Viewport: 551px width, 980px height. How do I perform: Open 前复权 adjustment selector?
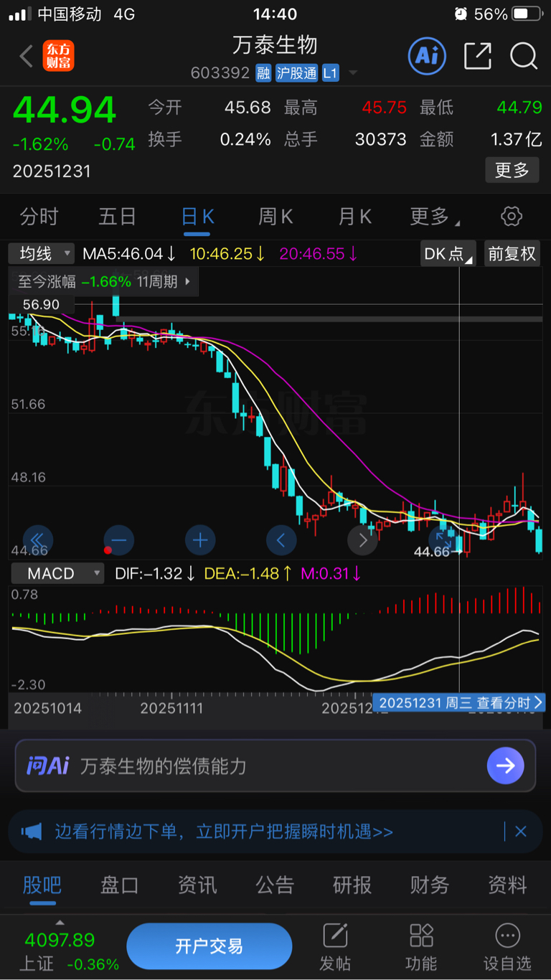(512, 253)
